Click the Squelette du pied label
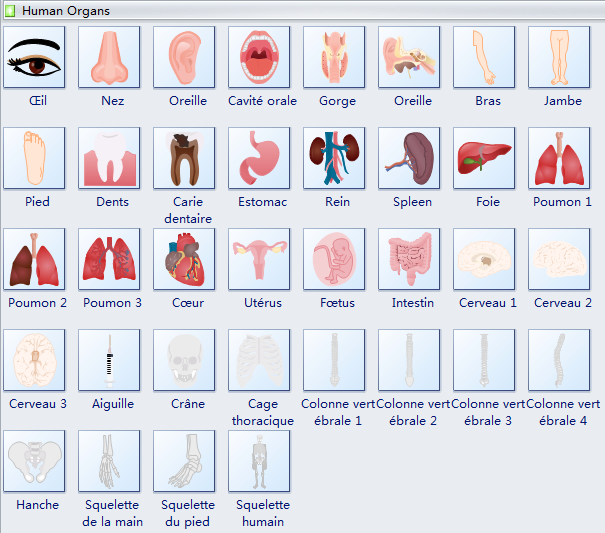This screenshot has height=533, width=605. pos(188,513)
